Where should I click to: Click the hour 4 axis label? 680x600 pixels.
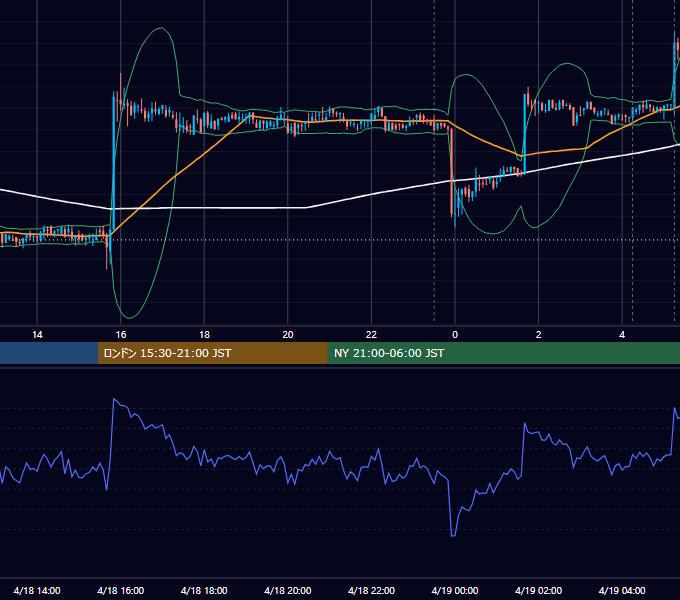tap(622, 335)
